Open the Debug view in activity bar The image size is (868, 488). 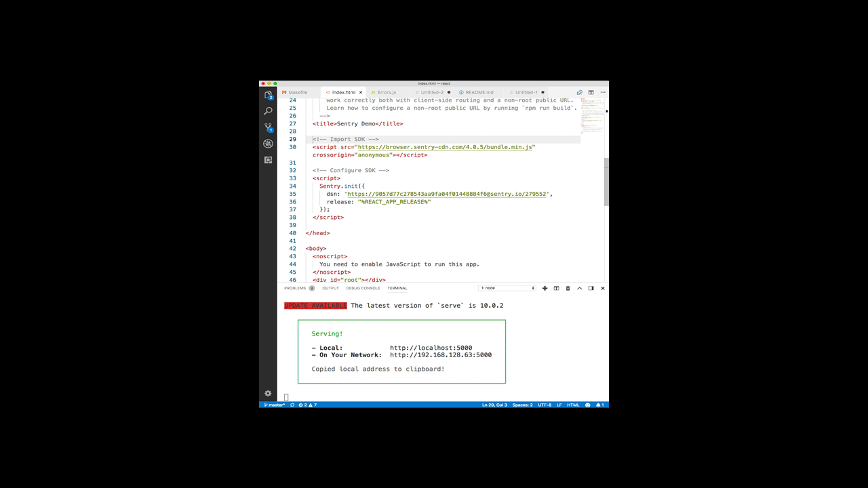tap(268, 144)
